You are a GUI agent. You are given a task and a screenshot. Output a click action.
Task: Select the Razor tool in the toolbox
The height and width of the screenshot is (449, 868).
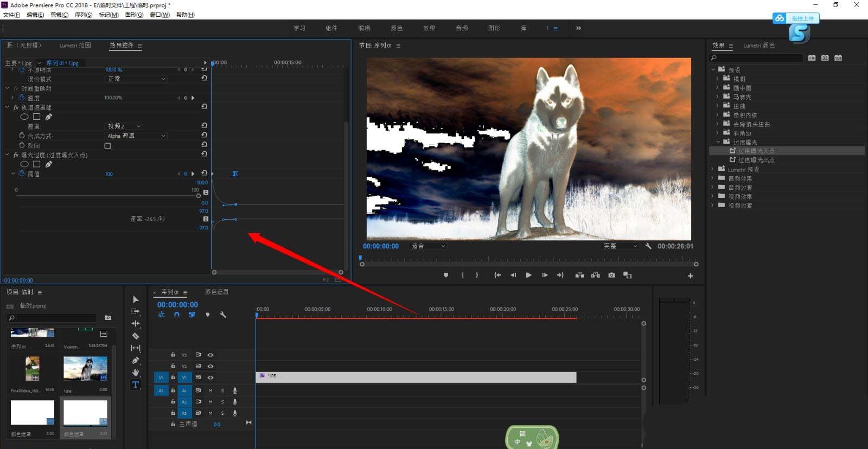point(136,336)
